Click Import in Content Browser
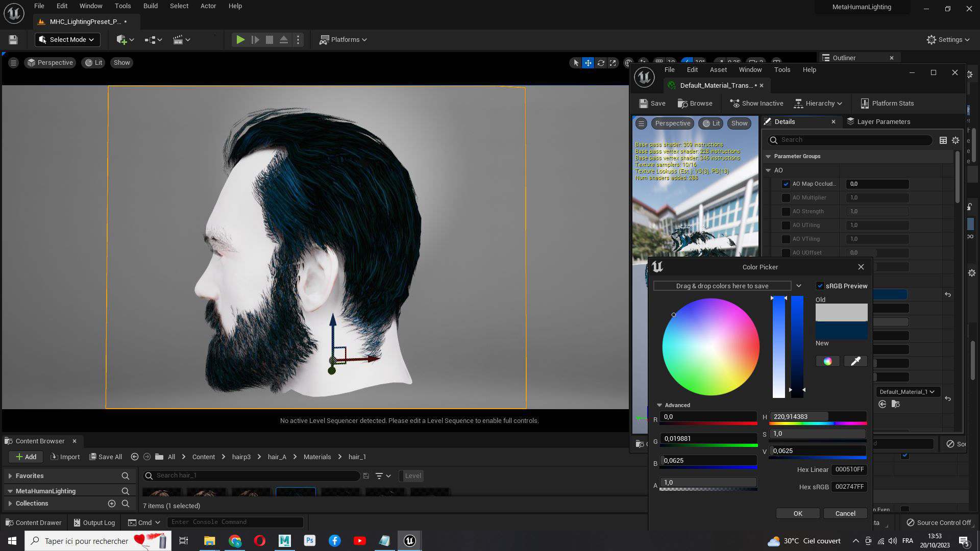 (x=65, y=457)
